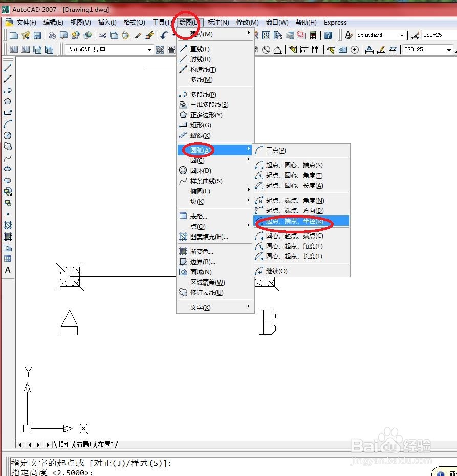The height and width of the screenshot is (476, 457).
Task: Select the Revision Cloud tool in left toolbar
Action: (x=8, y=146)
